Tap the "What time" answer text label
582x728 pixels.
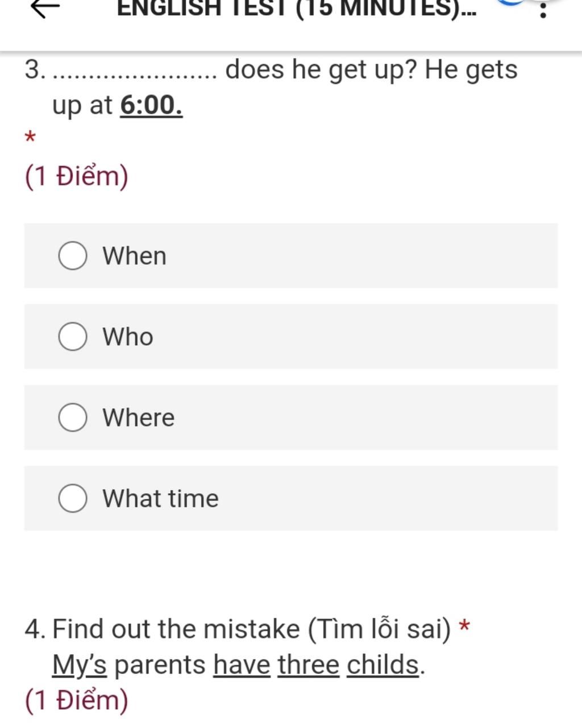161,498
